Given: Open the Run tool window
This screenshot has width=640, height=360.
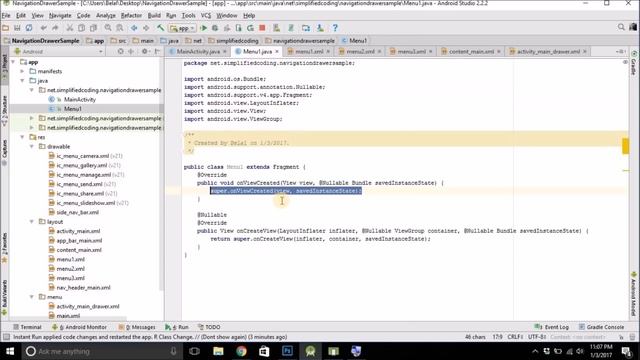Looking at the screenshot, I should 177,327.
